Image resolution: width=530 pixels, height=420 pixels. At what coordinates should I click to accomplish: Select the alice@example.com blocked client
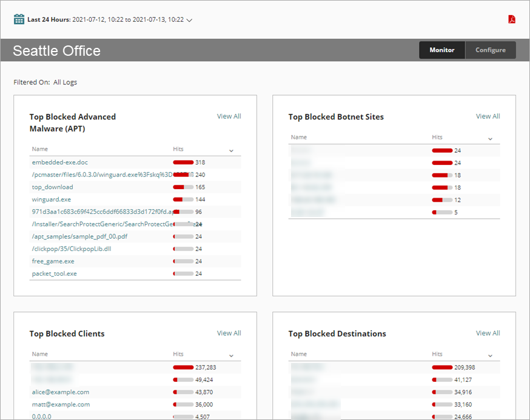point(60,392)
